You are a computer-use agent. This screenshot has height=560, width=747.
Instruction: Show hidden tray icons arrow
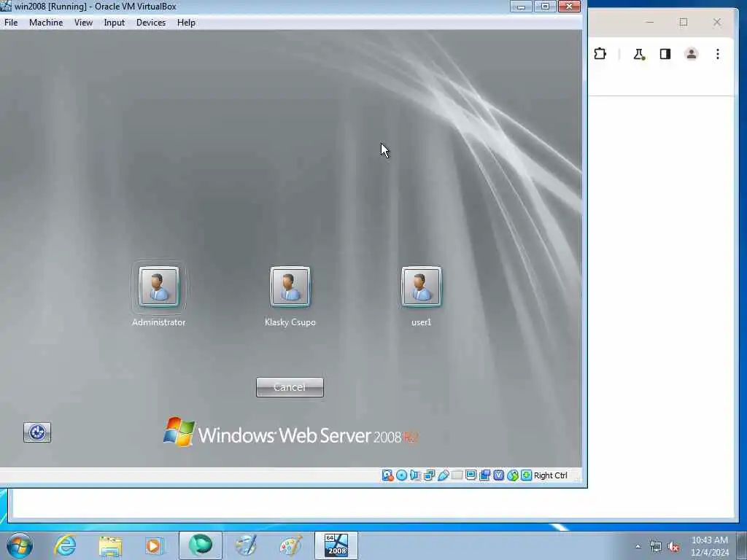pyautogui.click(x=638, y=546)
